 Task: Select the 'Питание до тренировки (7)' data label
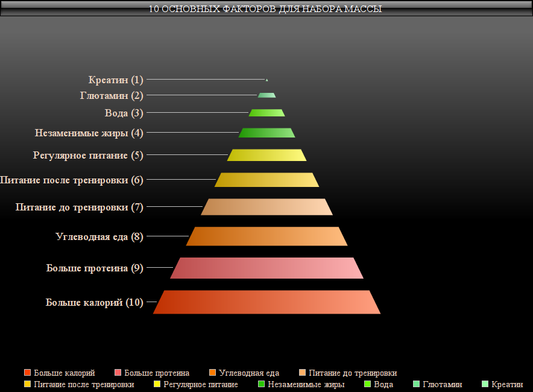click(x=80, y=207)
